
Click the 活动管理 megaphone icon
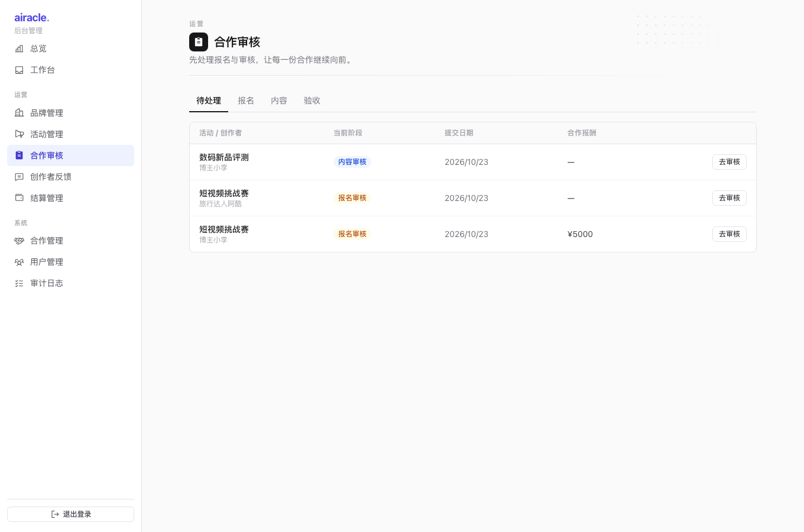click(x=19, y=134)
